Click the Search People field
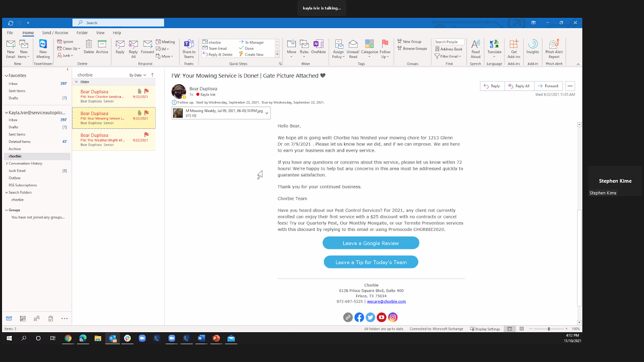The width and height of the screenshot is (644, 362). (449, 42)
